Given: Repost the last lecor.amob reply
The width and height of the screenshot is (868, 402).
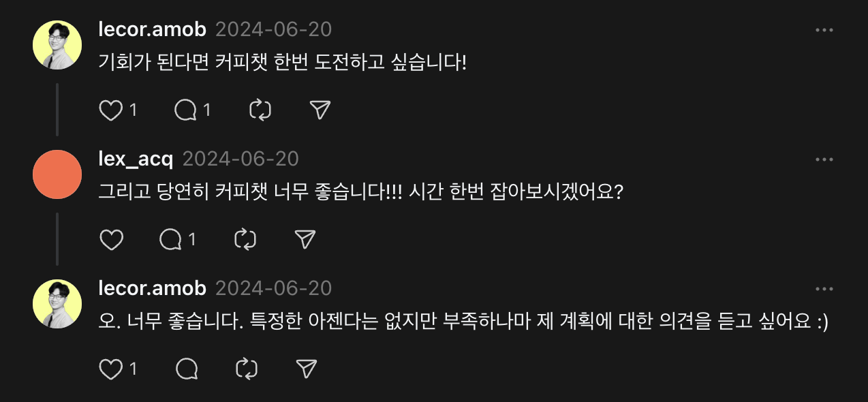Looking at the screenshot, I should [x=246, y=369].
